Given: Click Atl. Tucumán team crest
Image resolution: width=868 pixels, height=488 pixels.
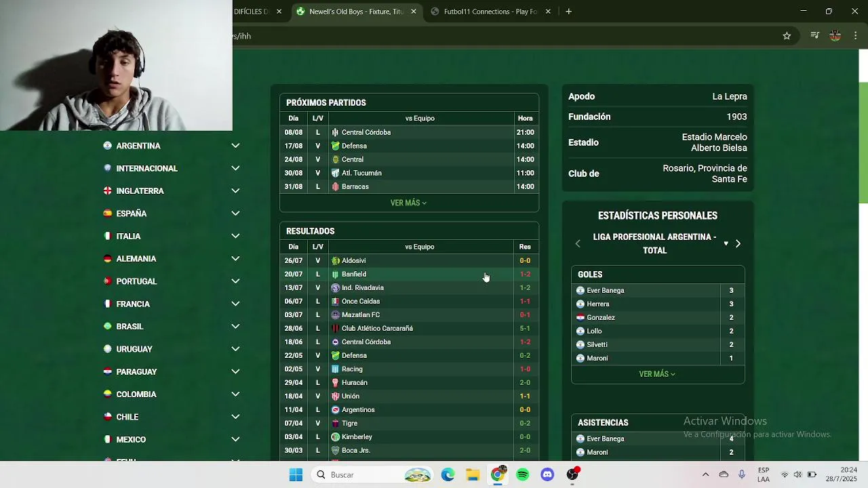Looking at the screenshot, I should coord(335,173).
